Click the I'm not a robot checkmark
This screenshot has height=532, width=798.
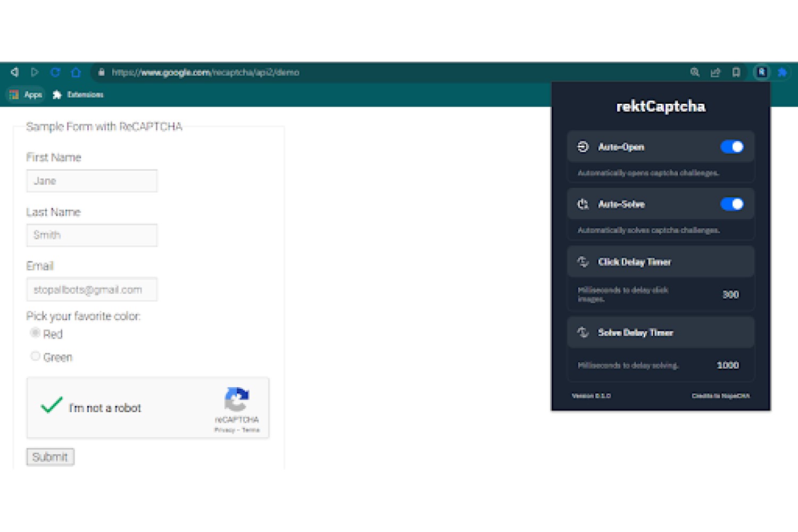52,405
